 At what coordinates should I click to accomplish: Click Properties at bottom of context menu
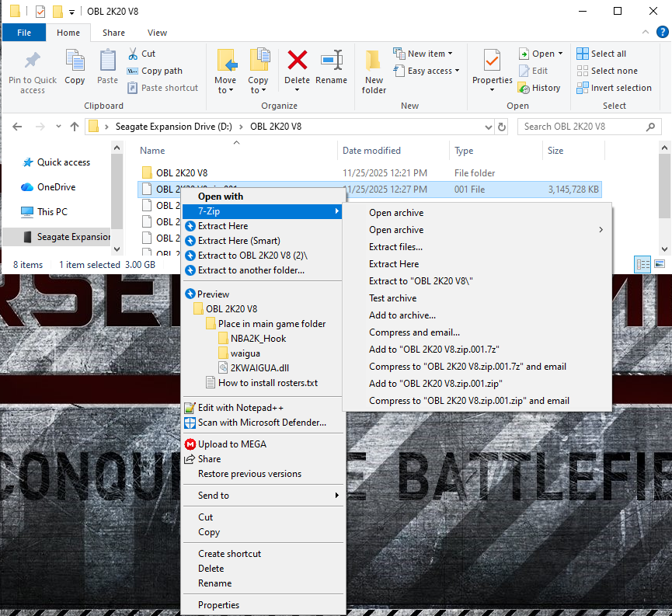[x=218, y=605]
